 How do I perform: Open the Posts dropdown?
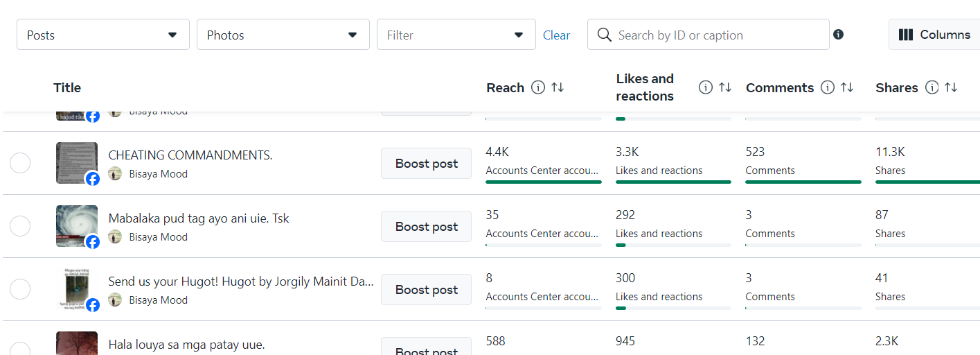tap(103, 35)
